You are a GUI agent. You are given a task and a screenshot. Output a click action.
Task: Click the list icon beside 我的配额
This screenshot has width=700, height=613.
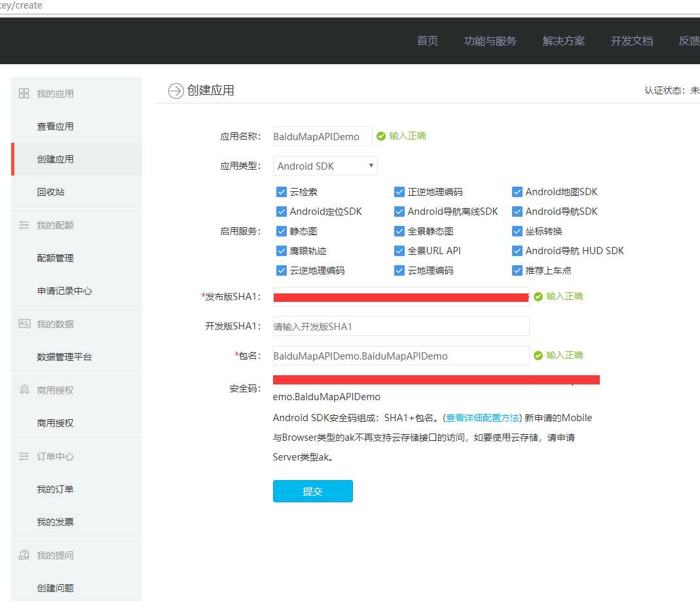(24, 225)
